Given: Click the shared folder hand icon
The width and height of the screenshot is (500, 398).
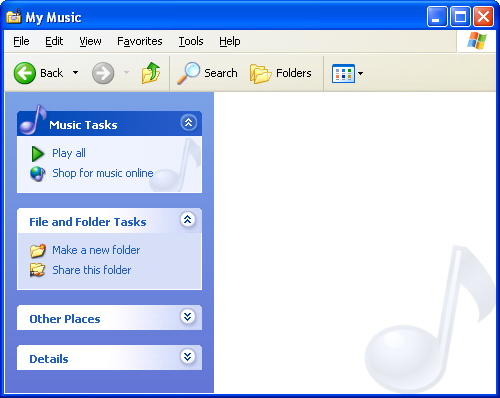Looking at the screenshot, I should coord(38,270).
